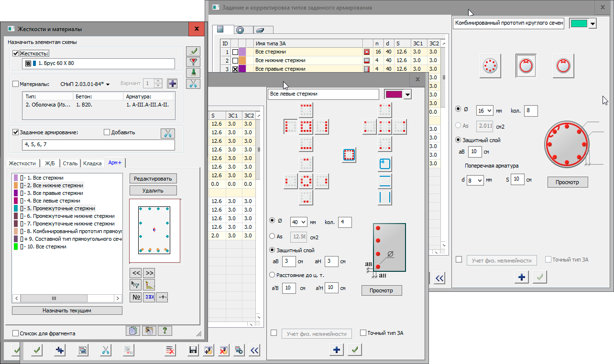Select the highlighted middle round-section prototype icon
614x364 pixels.
(526, 65)
